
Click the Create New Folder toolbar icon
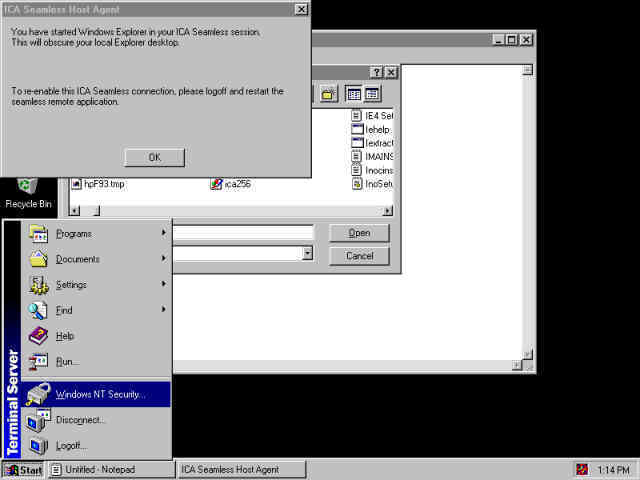[x=327, y=93]
